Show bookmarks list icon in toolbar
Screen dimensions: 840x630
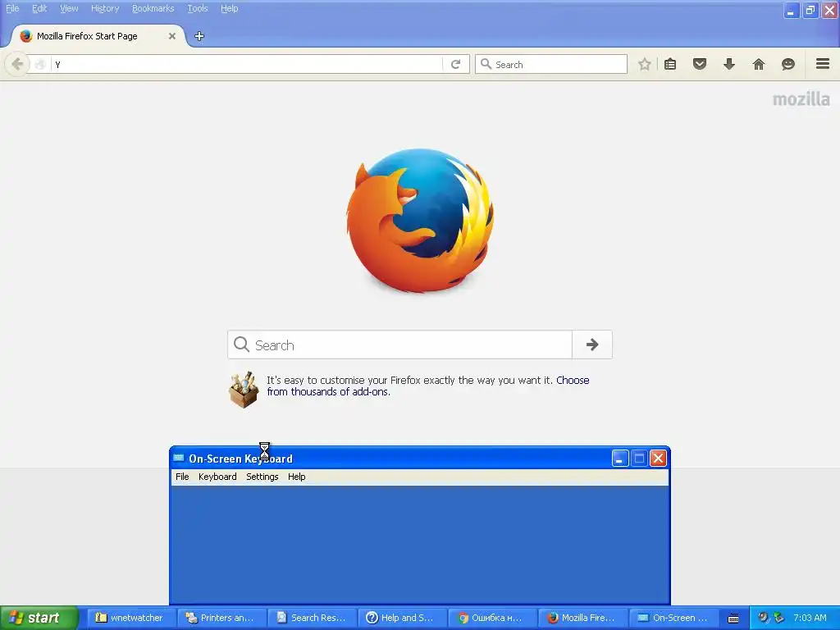coord(670,64)
